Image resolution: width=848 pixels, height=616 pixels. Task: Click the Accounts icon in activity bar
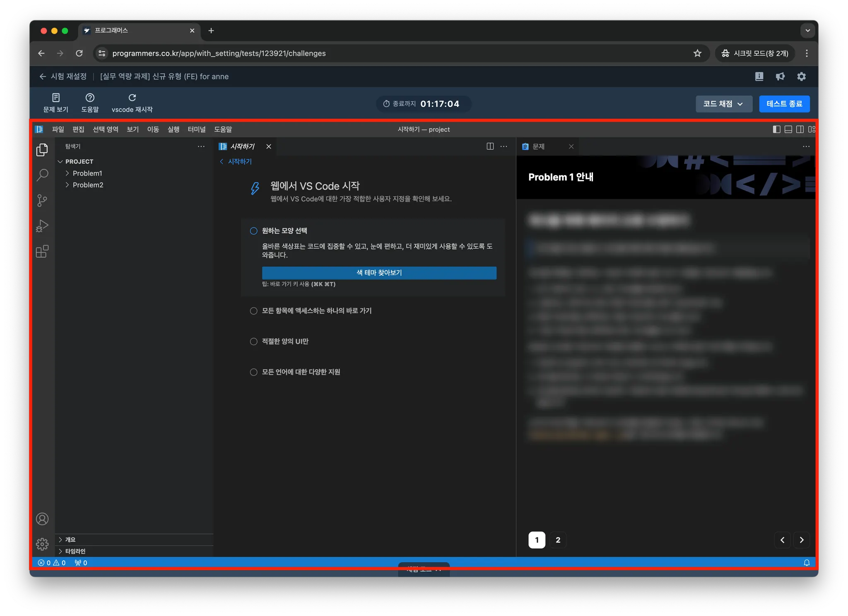point(42,519)
